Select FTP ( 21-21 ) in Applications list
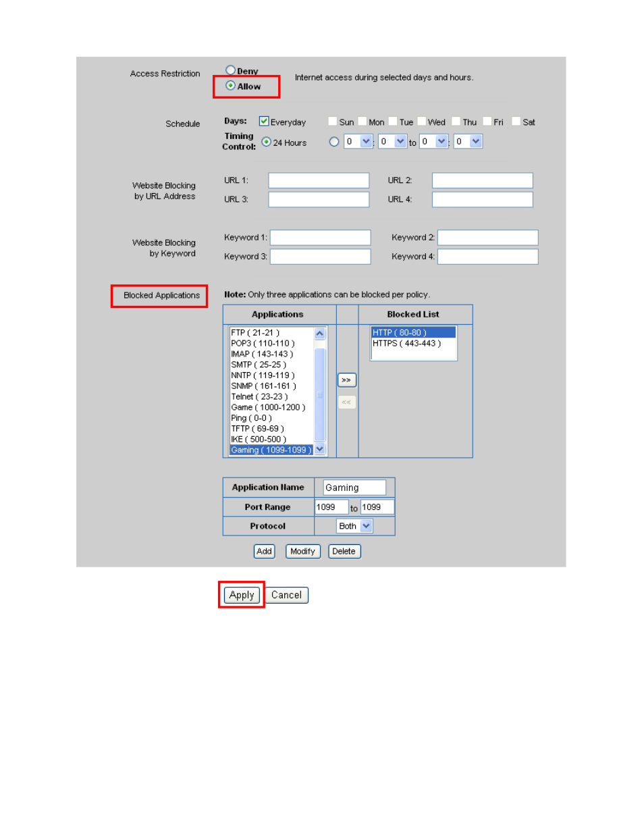This screenshot has width=644, height=834. tap(271, 333)
